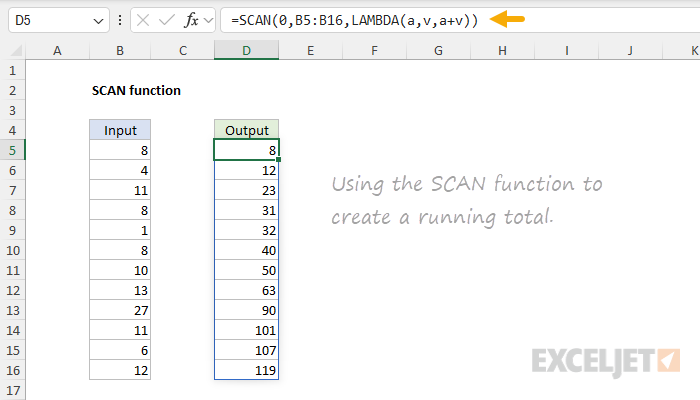Click the enter checkmark icon in formula bar
700x400 pixels.
coord(167,20)
